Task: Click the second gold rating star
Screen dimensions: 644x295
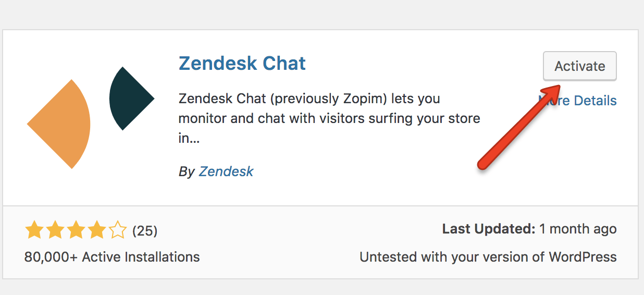Action: coord(55,230)
